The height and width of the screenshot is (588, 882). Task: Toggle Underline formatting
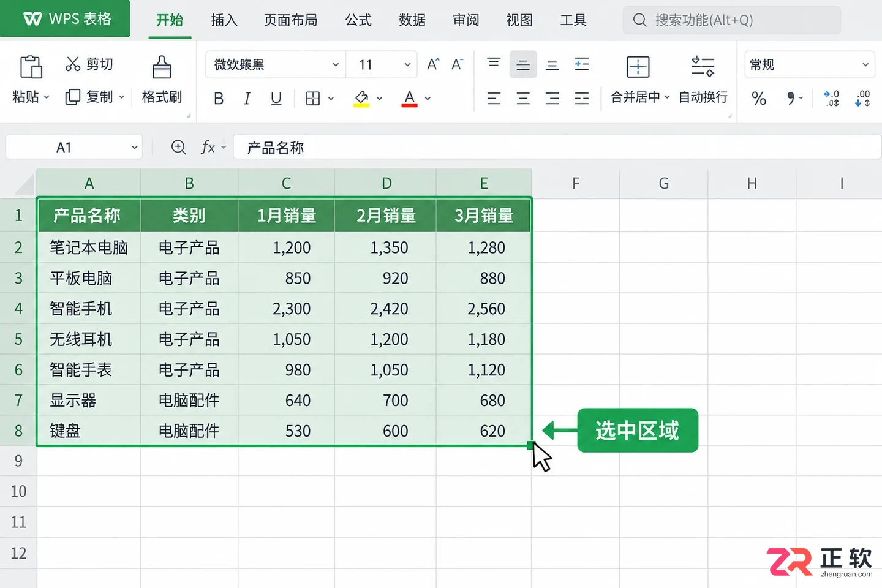coord(276,99)
